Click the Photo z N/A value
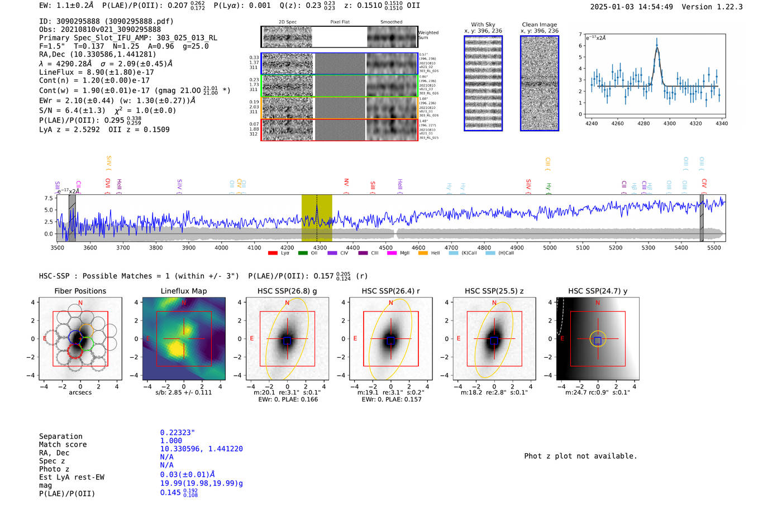The width and height of the screenshot is (782, 532). pyautogui.click(x=166, y=465)
